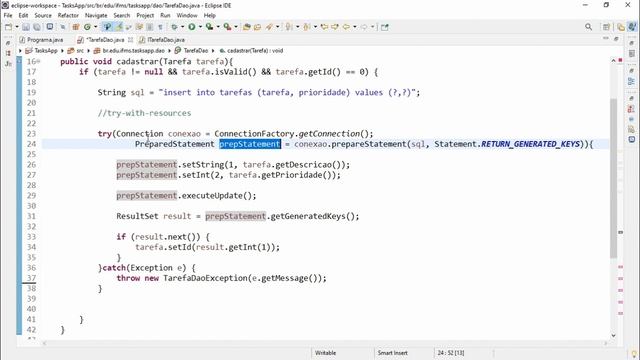Image resolution: width=640 pixels, height=360 pixels.
Task: Open a Terminal from the toolbar
Action: pyautogui.click(x=50, y=27)
